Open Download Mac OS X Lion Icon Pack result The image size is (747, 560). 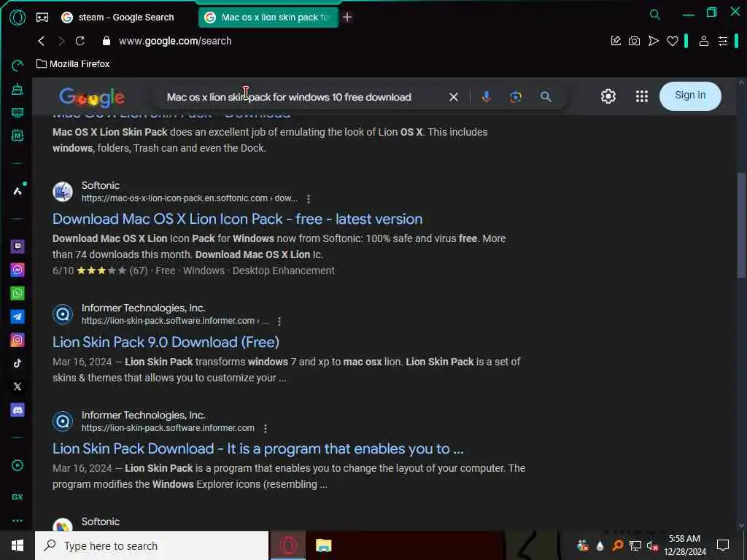[x=237, y=219]
